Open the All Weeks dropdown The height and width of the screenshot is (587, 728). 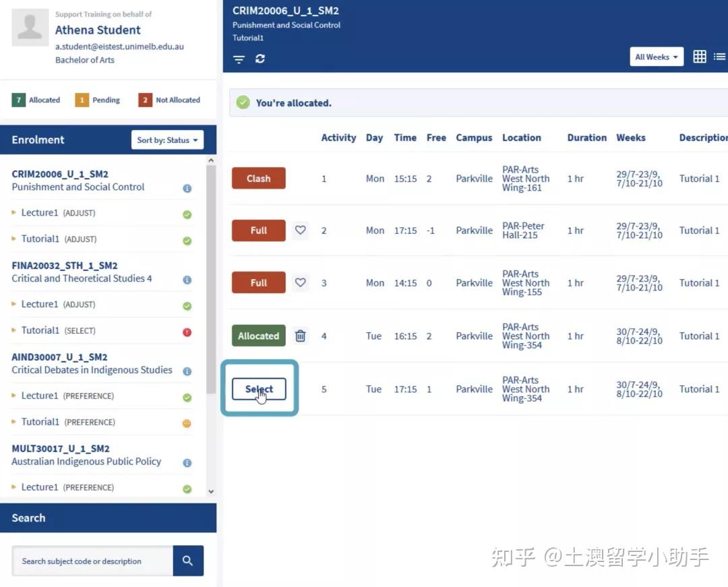656,57
